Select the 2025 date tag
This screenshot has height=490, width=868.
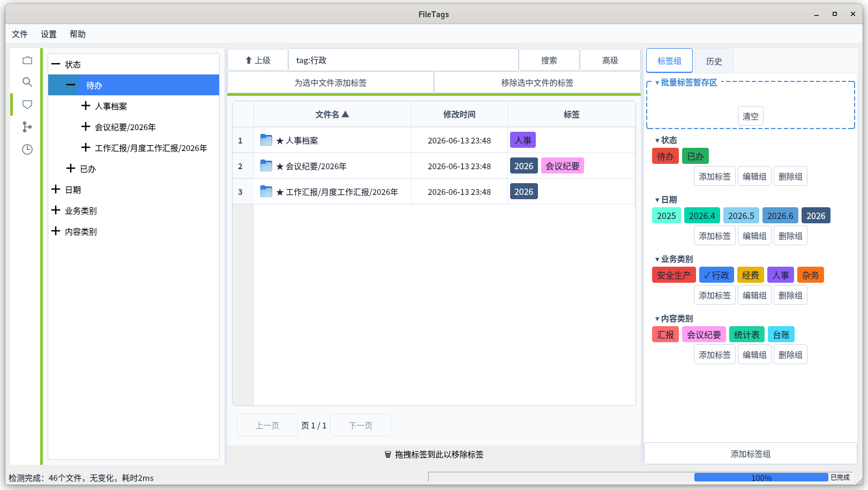(x=667, y=216)
